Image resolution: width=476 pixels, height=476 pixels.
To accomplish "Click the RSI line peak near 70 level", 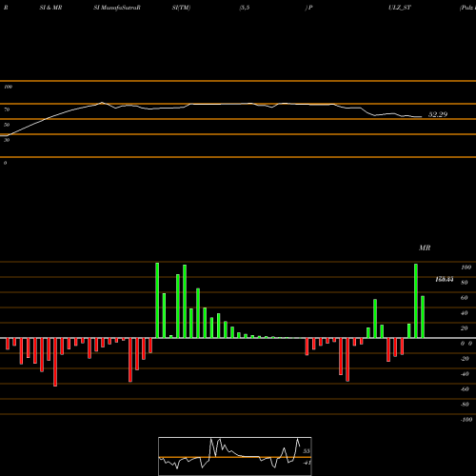I will 102,103.
